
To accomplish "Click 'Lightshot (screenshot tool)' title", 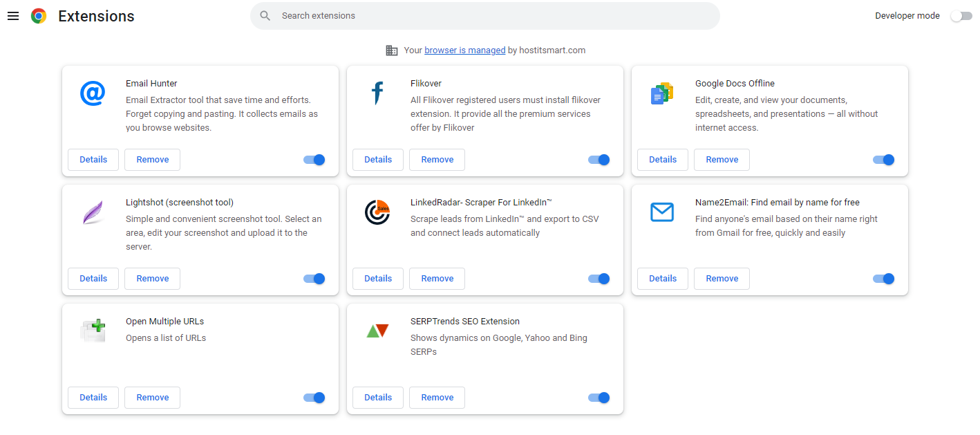I will click(180, 203).
